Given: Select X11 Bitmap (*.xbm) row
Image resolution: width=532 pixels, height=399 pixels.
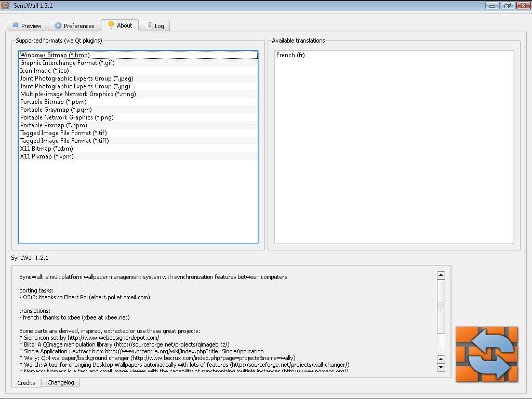Looking at the screenshot, I should 138,149.
